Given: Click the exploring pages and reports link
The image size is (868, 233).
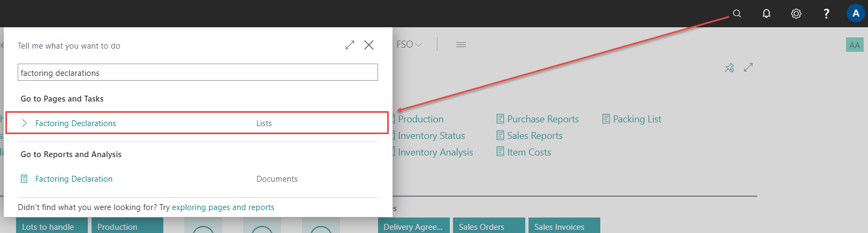Looking at the screenshot, I should click(x=223, y=207).
